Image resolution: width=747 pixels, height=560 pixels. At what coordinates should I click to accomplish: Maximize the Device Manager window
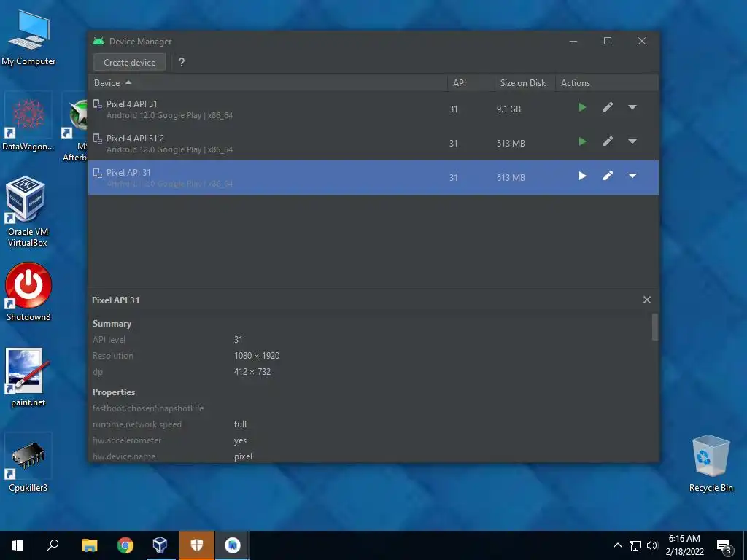coord(608,42)
